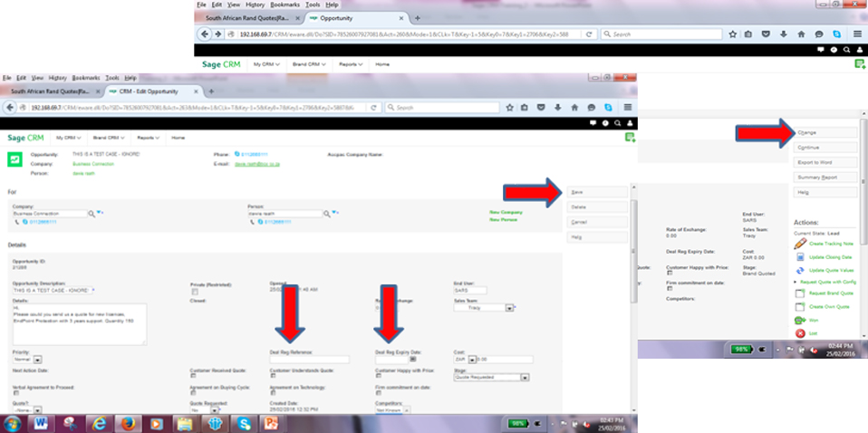Viewport: 868px width, 433px height.
Task: Reload the page in front browser
Action: (373, 108)
